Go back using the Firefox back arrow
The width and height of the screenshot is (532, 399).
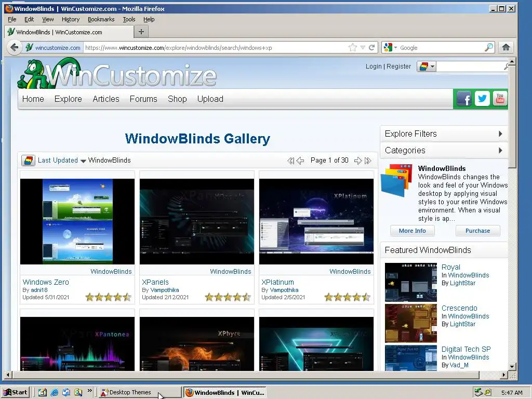tap(14, 47)
